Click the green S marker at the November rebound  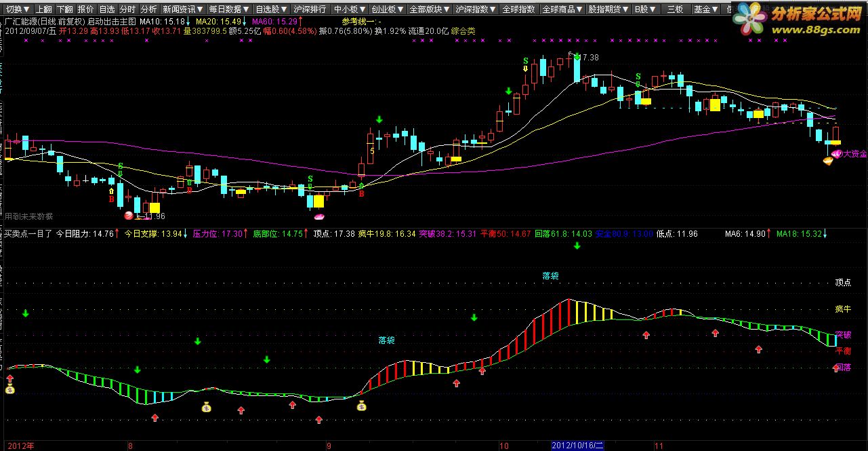pos(638,76)
